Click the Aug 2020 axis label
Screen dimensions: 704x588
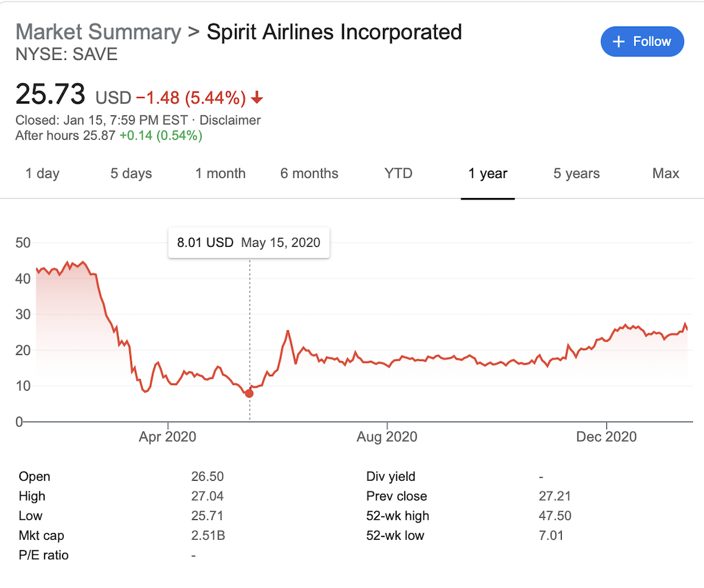click(388, 437)
